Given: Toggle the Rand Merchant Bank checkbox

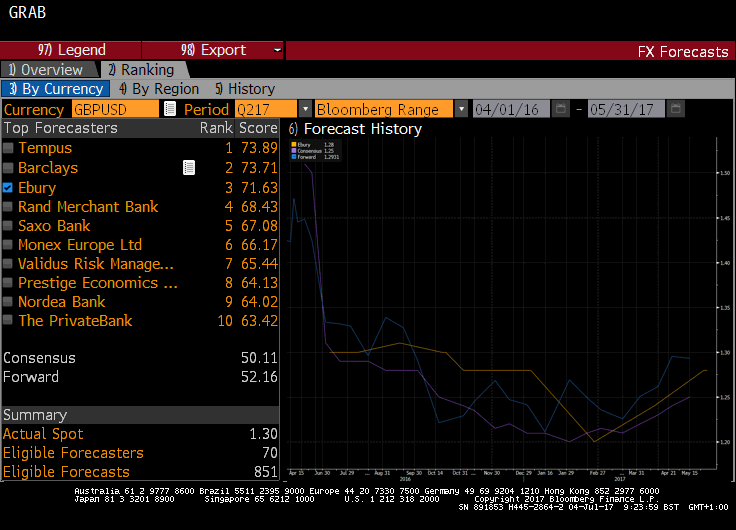Looking at the screenshot, I should (x=8, y=207).
